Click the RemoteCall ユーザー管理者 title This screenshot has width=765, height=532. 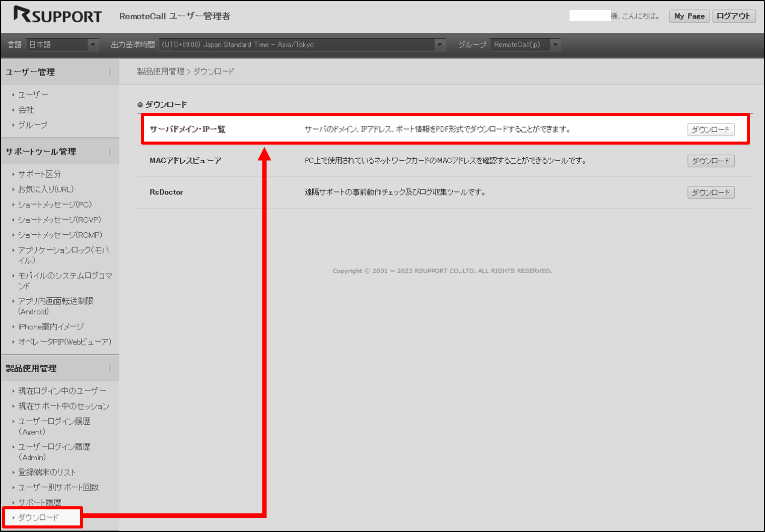[x=175, y=16]
